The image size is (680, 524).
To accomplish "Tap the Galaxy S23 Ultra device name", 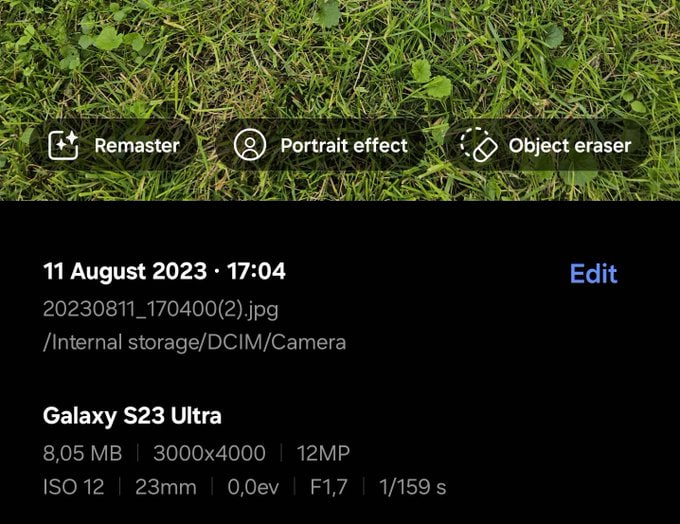I will (132, 416).
